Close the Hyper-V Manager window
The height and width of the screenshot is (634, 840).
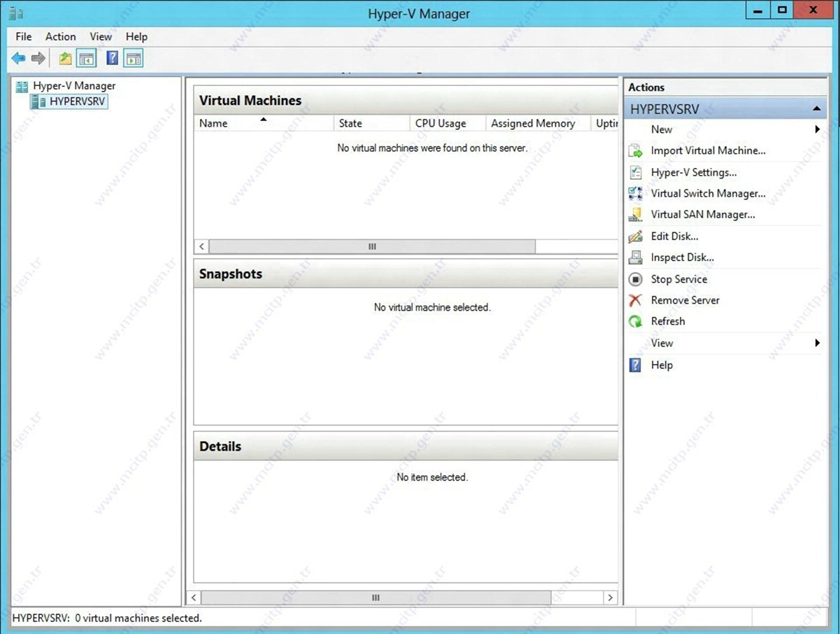813,10
